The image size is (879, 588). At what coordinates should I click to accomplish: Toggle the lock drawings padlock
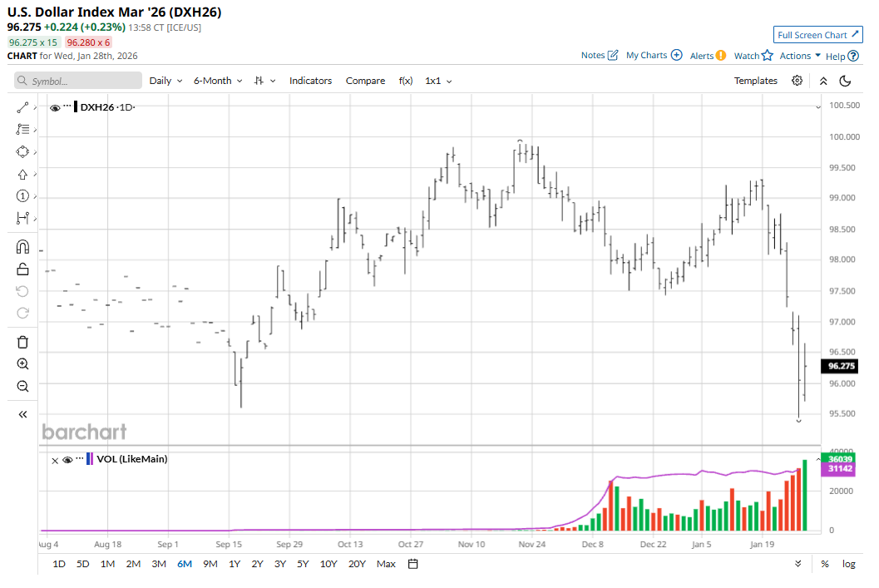coord(22,269)
